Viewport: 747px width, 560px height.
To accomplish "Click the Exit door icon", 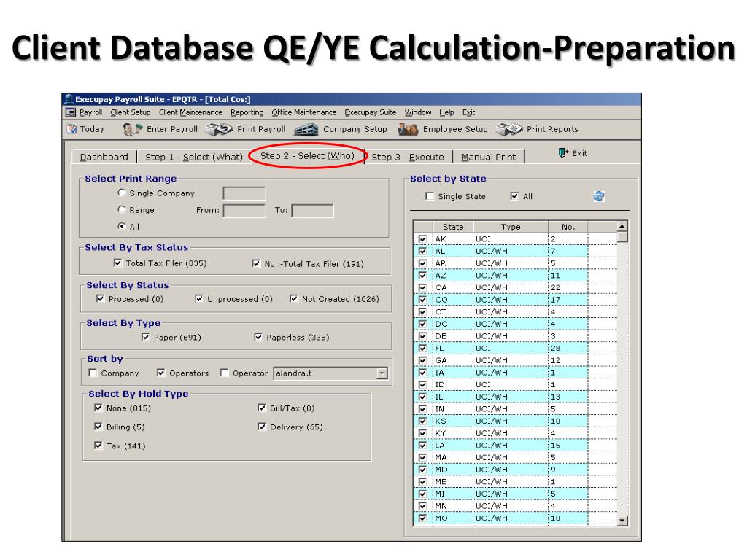I will [x=563, y=153].
